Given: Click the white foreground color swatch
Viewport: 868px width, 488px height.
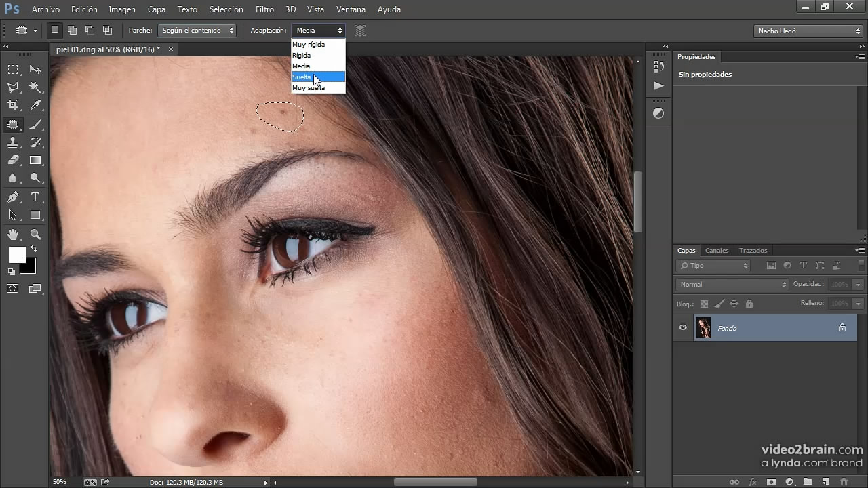Looking at the screenshot, I should [x=16, y=255].
